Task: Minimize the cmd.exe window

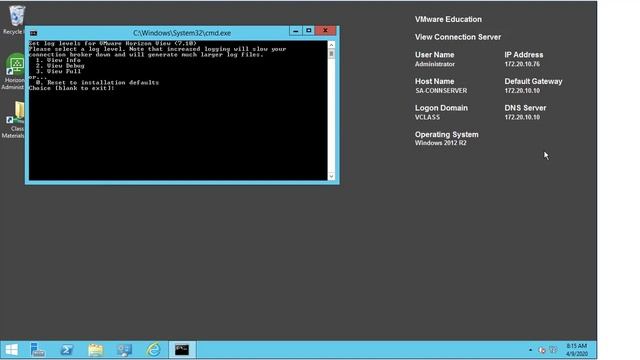Action: pyautogui.click(x=296, y=31)
